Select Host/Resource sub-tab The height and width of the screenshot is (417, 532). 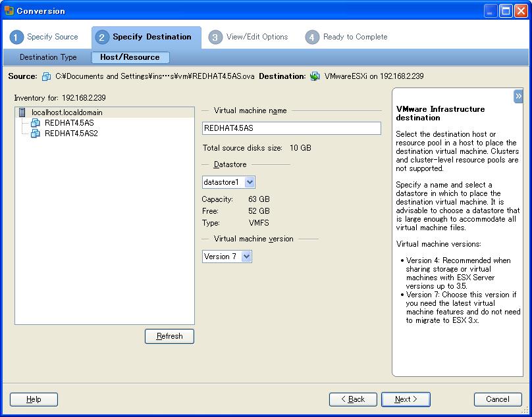point(130,57)
